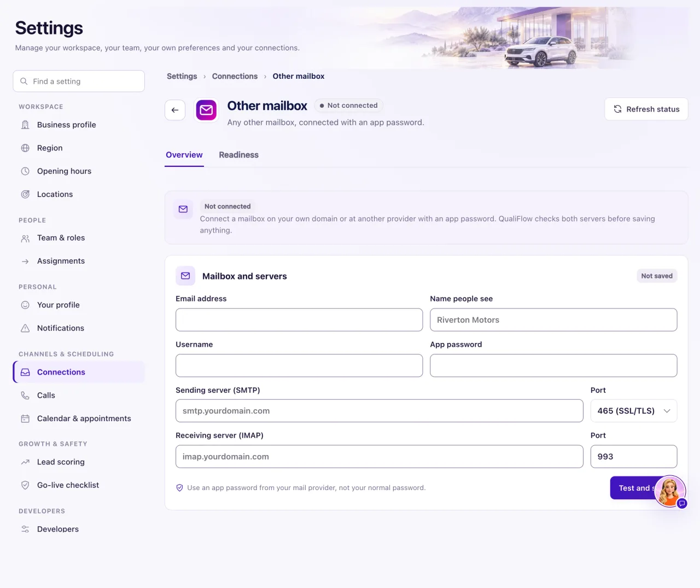Go to Settings in the breadcrumb
Screen dimensions: 700x588
(x=182, y=77)
